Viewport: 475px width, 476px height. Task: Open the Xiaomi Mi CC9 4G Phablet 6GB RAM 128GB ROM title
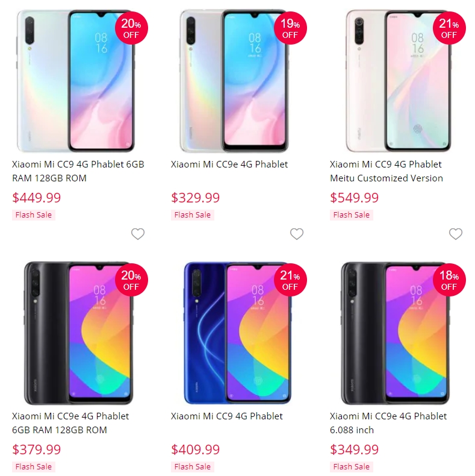(78, 171)
